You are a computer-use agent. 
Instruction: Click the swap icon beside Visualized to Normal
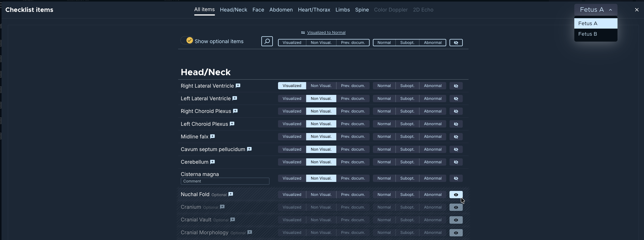[303, 33]
